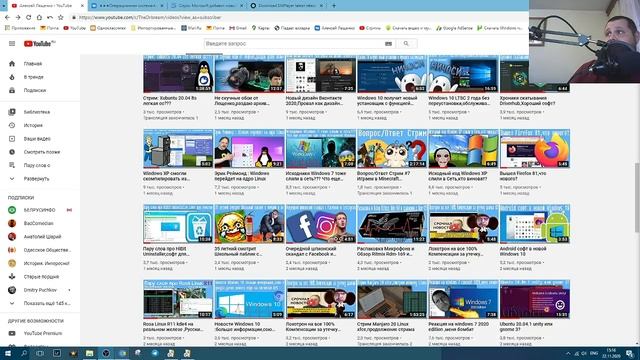Screen dimensions: 640x360
Task: Open Dmitry Puchkov subscription channel
Action: 40,290
